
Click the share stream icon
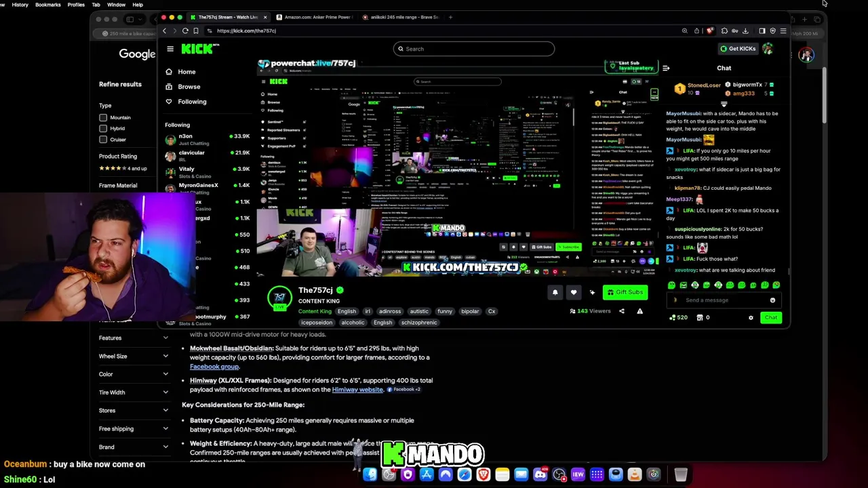[x=621, y=311]
